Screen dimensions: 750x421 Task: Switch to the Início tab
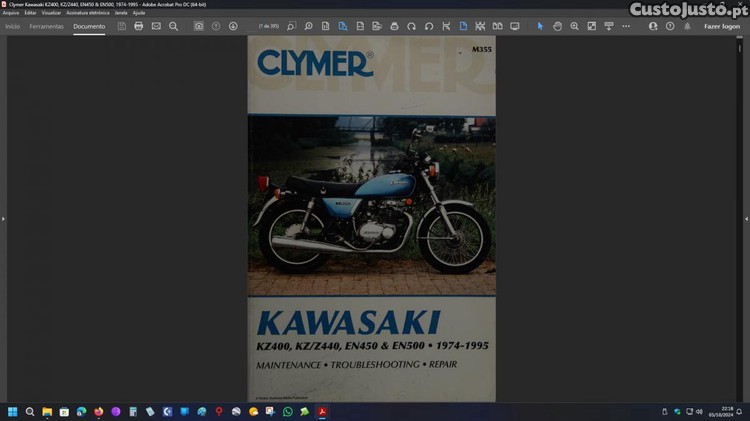pyautogui.click(x=13, y=26)
